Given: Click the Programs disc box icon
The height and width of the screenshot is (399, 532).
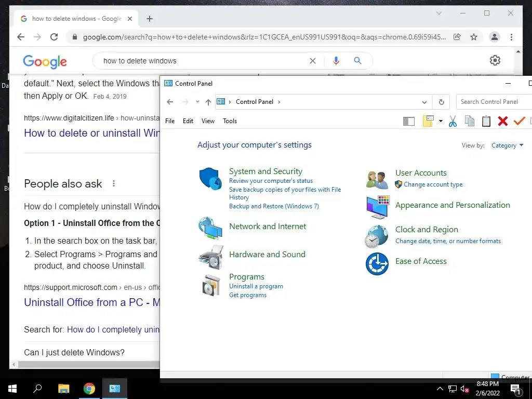Looking at the screenshot, I should (211, 285).
